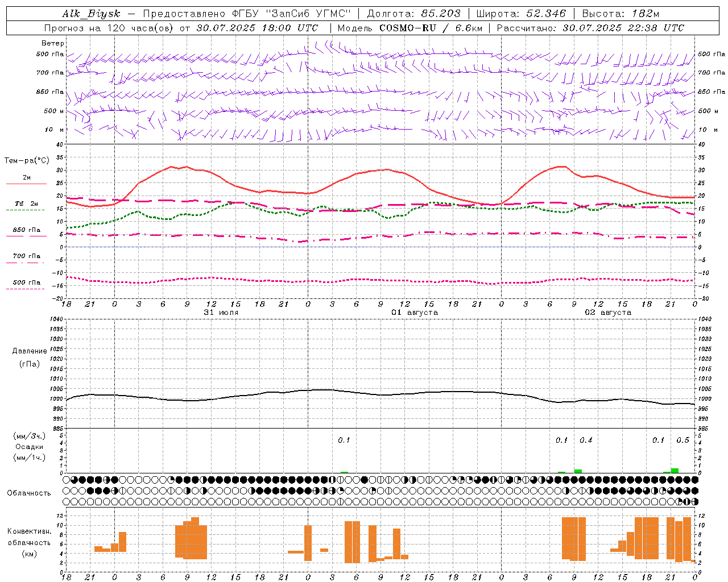Click the latitude value "Широта: 52.346"
The width and height of the screenshot is (728, 582).
521,14
